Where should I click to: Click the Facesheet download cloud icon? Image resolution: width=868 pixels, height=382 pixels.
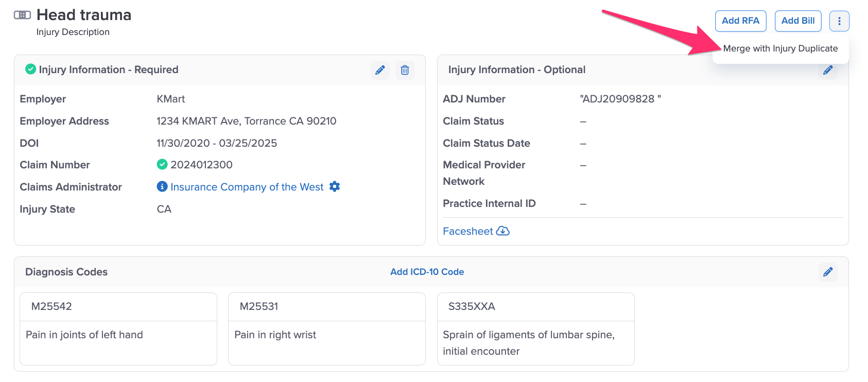pos(503,231)
